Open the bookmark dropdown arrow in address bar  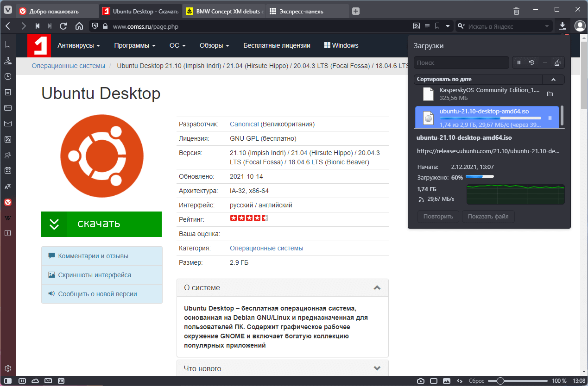point(448,26)
